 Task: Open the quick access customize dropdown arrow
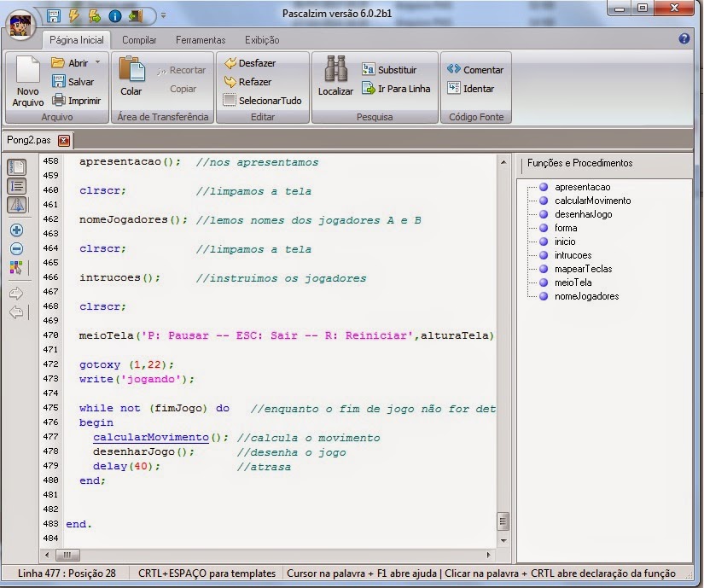coord(164,15)
